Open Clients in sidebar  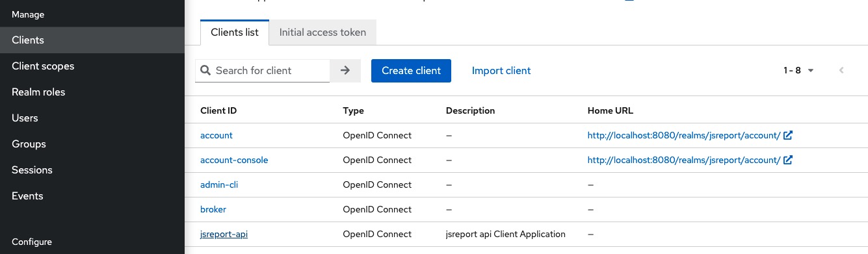(92, 40)
